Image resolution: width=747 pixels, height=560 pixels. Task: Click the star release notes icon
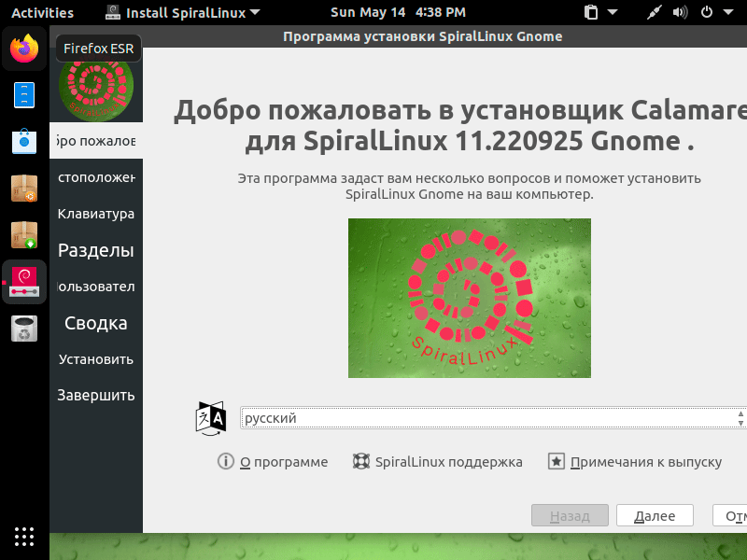point(557,461)
